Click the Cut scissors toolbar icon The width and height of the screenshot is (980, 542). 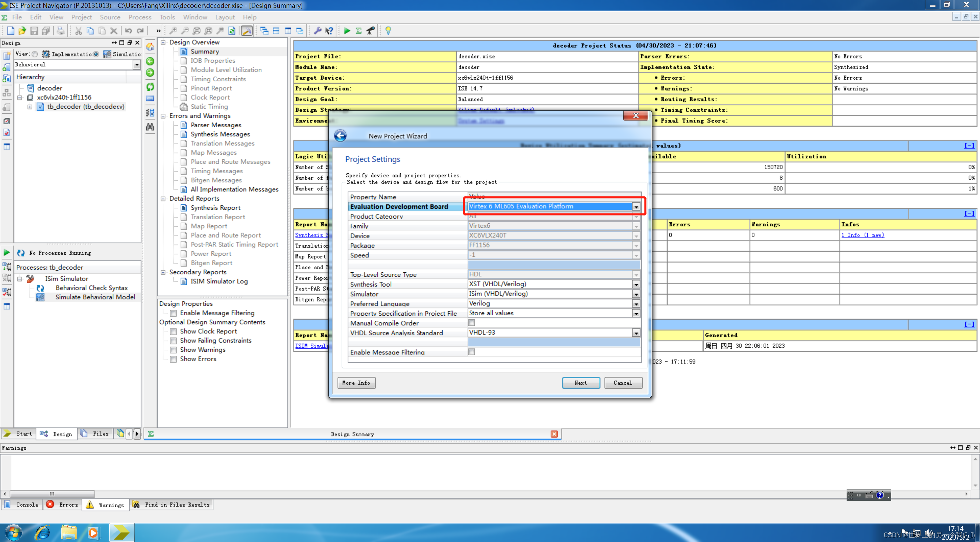pyautogui.click(x=78, y=31)
